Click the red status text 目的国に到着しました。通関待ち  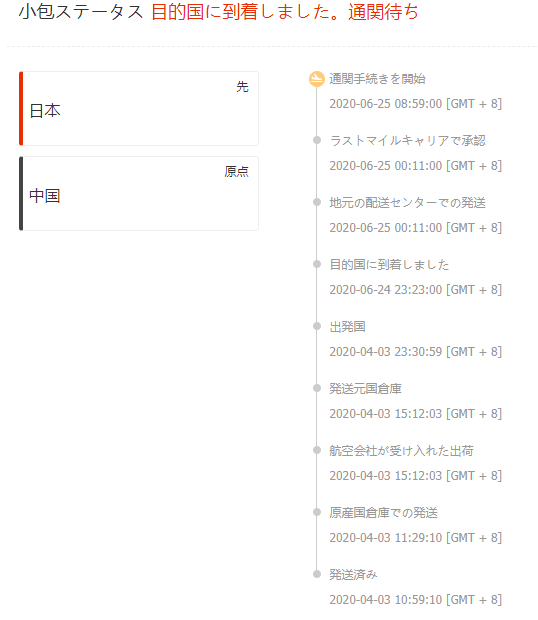coord(285,12)
